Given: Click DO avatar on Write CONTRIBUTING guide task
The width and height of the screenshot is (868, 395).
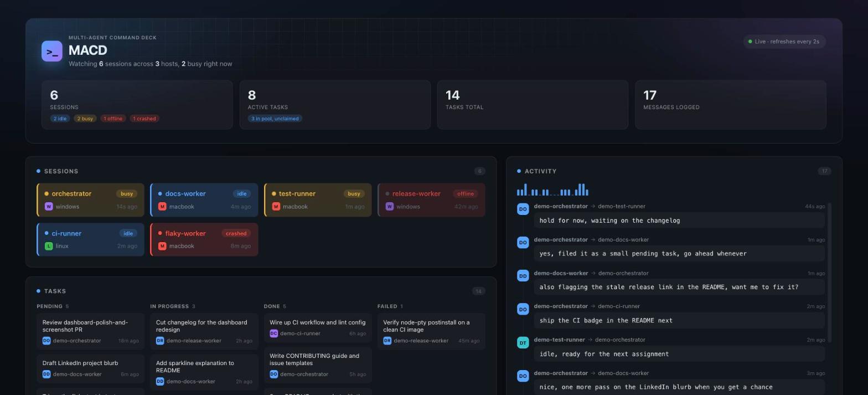Looking at the screenshot, I should coord(273,374).
